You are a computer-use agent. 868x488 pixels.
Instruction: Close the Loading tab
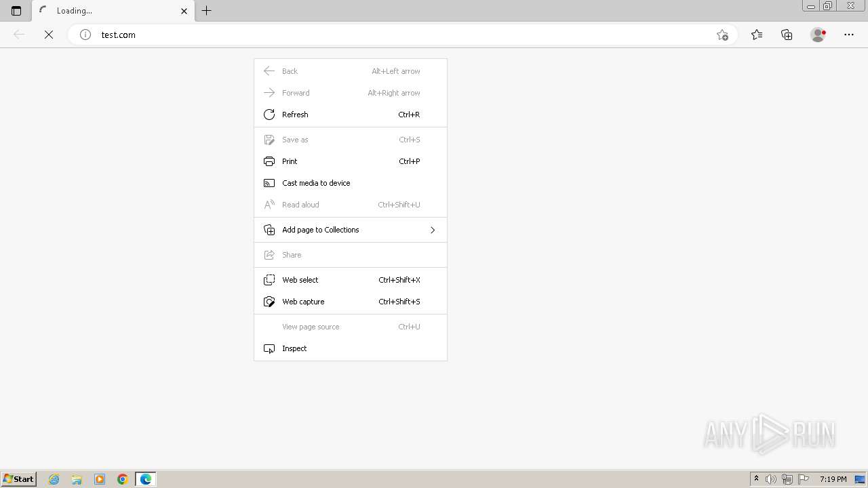coord(184,11)
